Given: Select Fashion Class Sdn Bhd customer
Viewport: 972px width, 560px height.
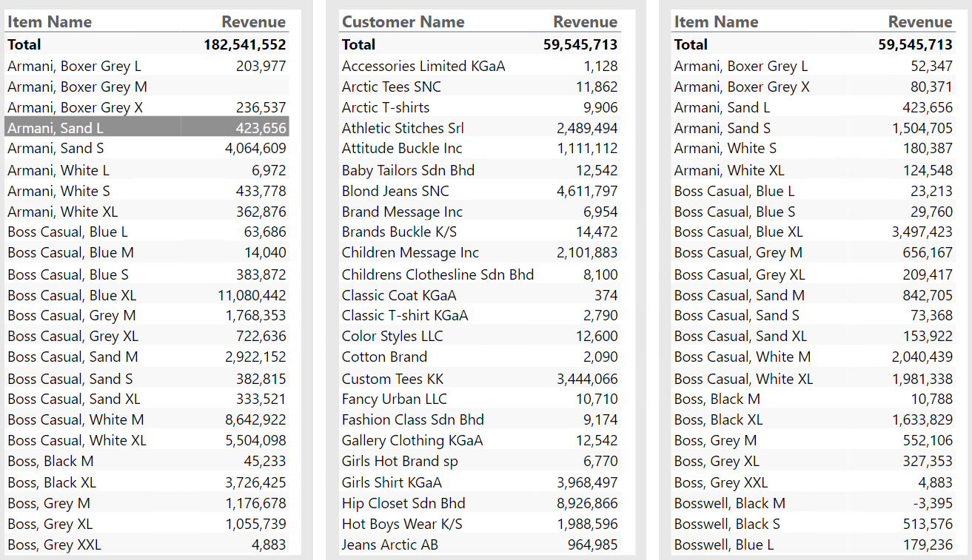Looking at the screenshot, I should (412, 419).
